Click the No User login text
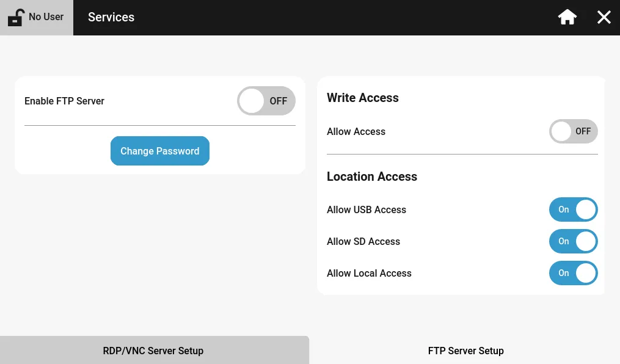Screen dimensions: 620x364 coord(46,17)
